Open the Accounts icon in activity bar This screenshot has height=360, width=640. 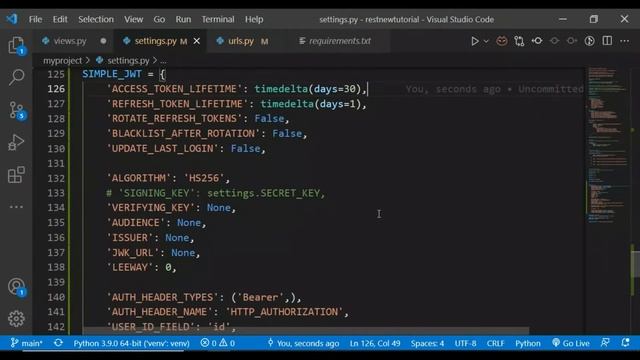[x=16, y=287]
